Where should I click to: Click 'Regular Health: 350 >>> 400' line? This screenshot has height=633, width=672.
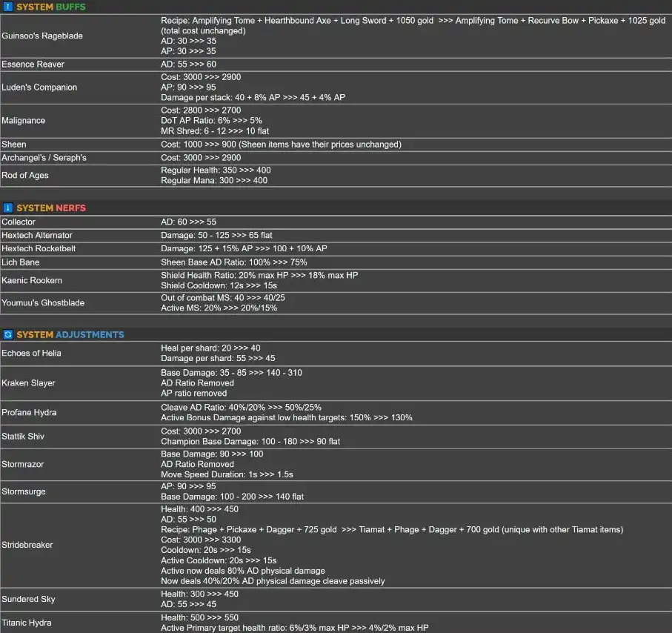click(x=216, y=170)
